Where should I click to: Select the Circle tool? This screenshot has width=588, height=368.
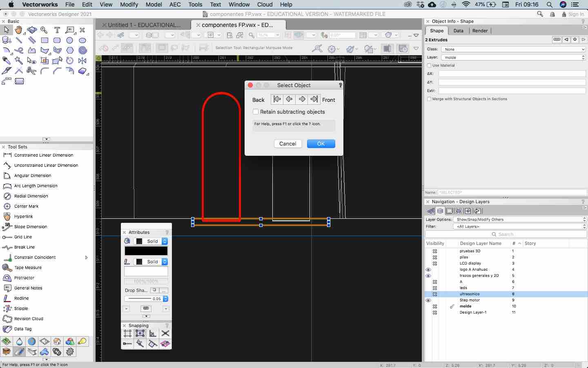[x=70, y=40]
